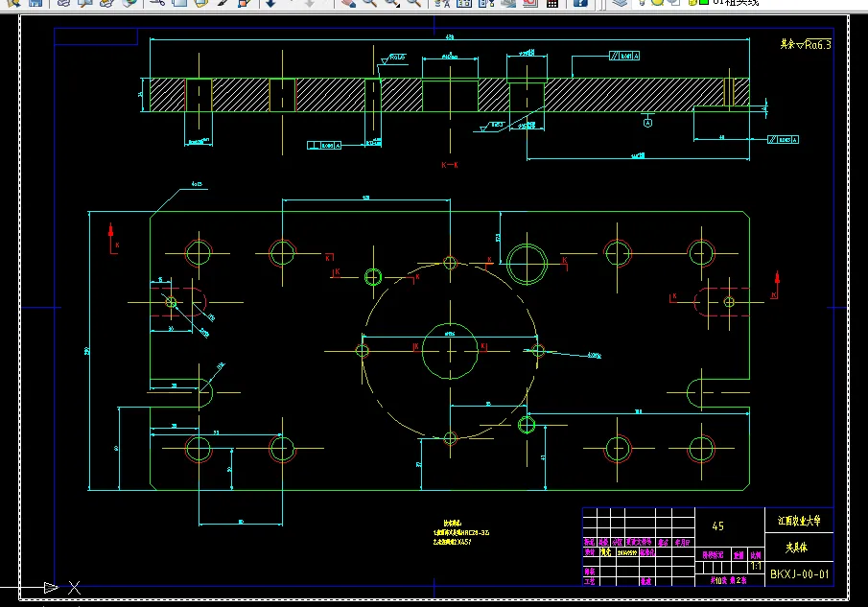Toggle the layer on/off light bulb
Viewport: 868px width, 607px height.
643,2
